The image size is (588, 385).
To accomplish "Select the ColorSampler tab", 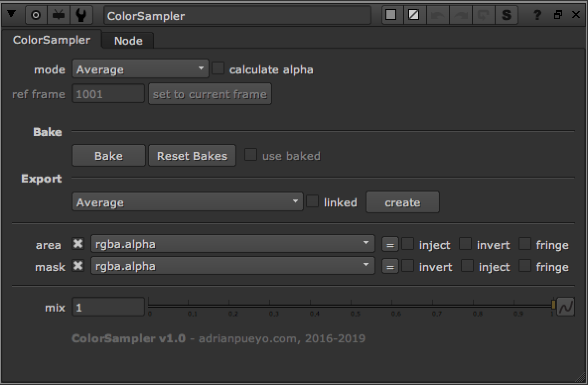I will pos(51,39).
